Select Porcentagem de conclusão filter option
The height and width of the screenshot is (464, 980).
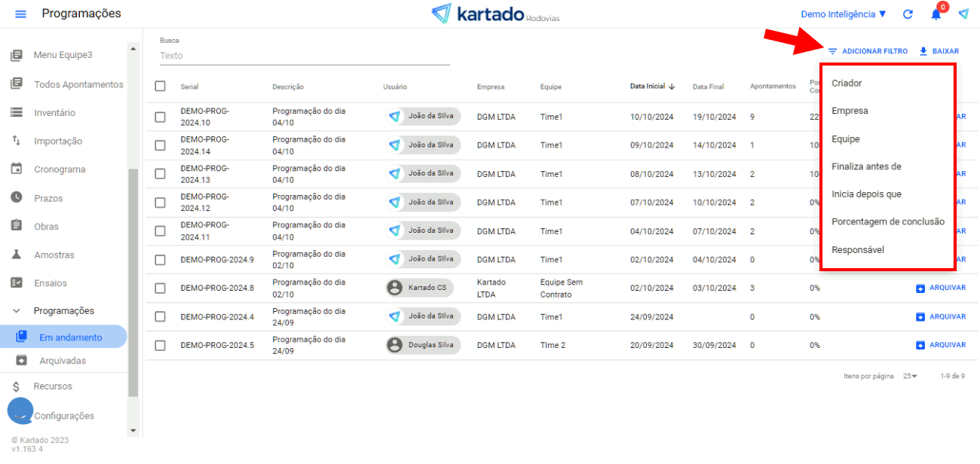pos(887,221)
